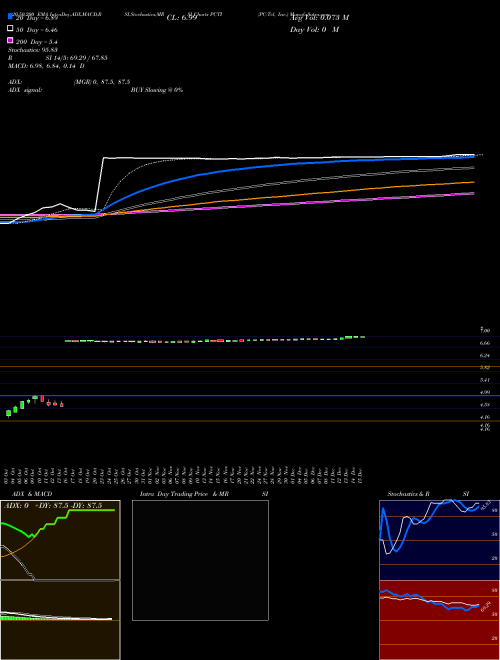Click the 'Stochastics & R' panel title

click(408, 494)
